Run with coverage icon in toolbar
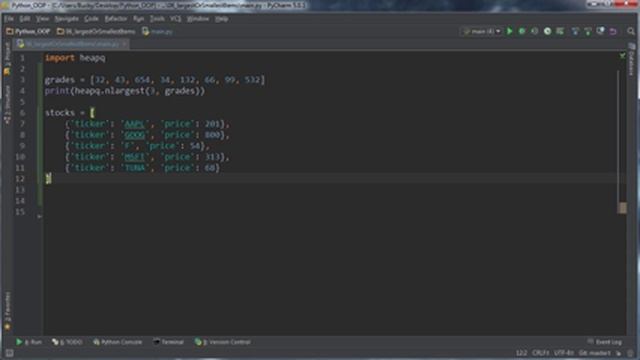 tap(534, 31)
